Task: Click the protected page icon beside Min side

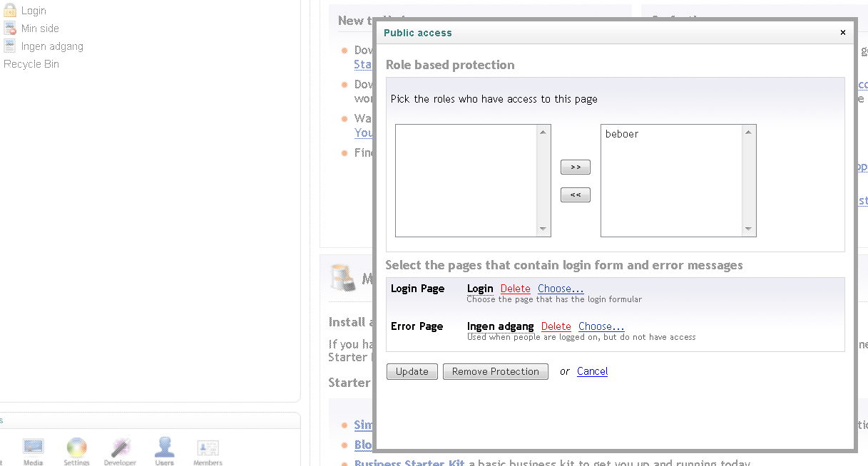Action: [x=9, y=29]
